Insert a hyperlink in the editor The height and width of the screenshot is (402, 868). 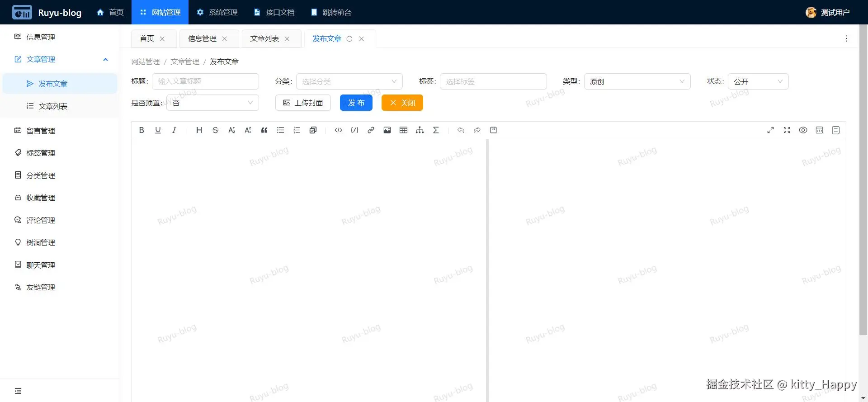371,130
